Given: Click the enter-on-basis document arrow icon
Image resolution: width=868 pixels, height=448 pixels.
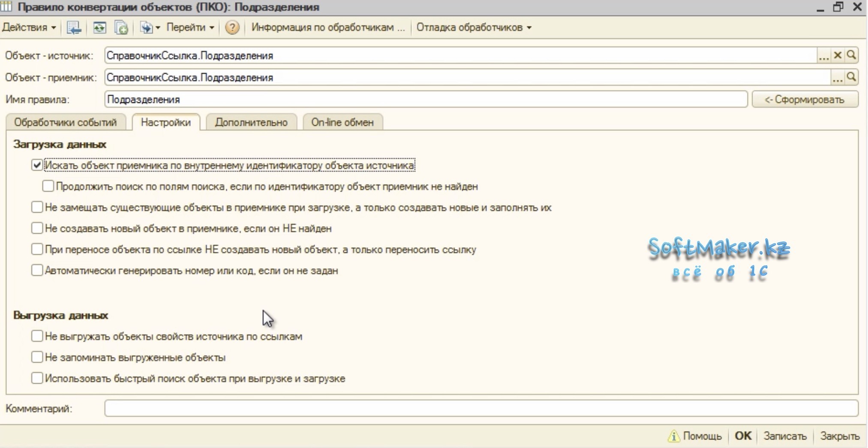Looking at the screenshot, I should (x=146, y=28).
